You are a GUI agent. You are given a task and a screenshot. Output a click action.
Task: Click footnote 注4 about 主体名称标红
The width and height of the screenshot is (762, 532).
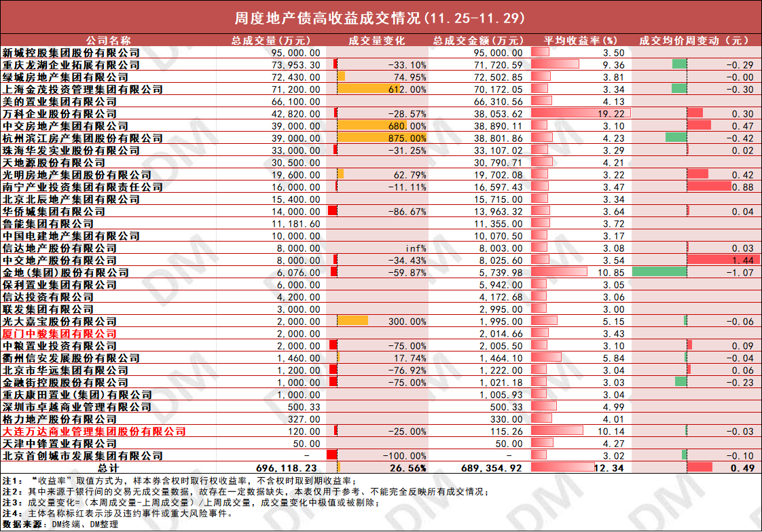coord(119,513)
